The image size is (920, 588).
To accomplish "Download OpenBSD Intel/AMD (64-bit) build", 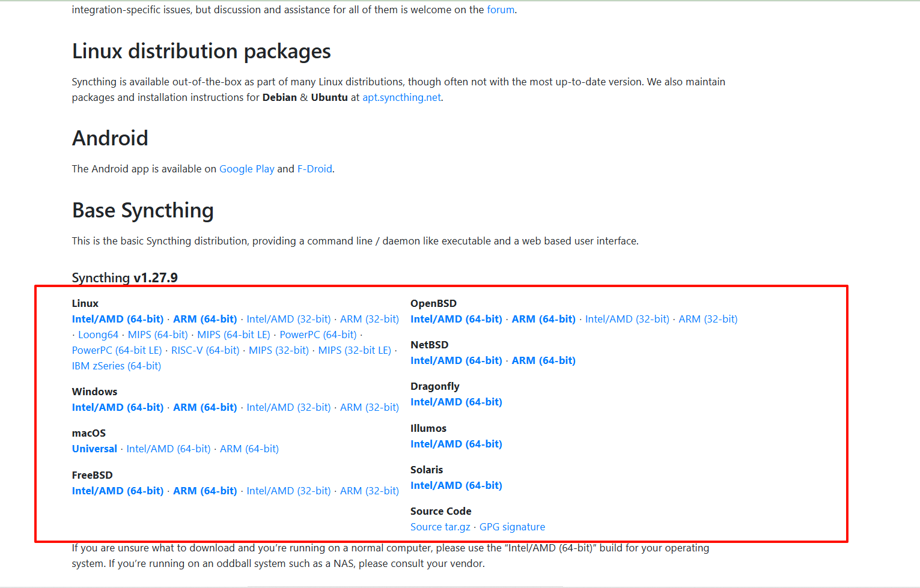I will [456, 319].
